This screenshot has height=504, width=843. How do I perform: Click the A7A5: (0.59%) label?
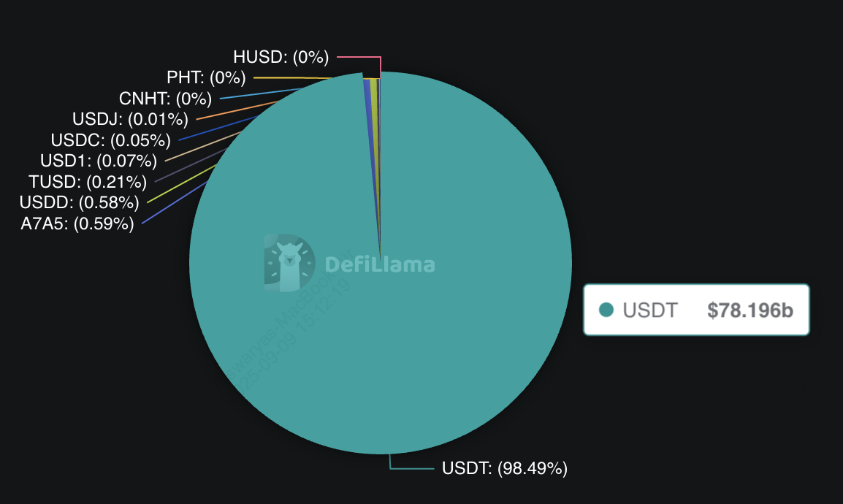77,223
